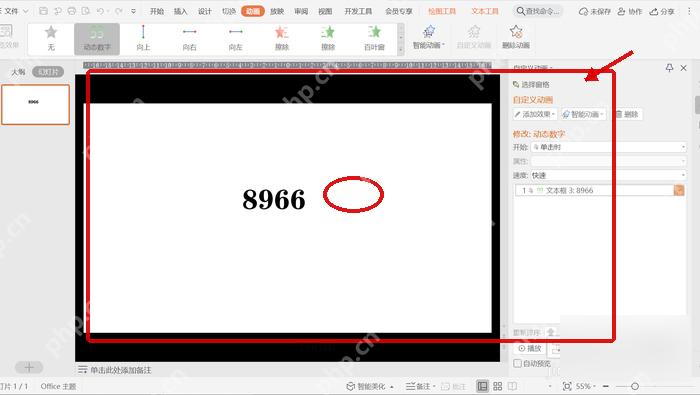
Task: Click the fit-to-window zoom icon
Action: (567, 386)
